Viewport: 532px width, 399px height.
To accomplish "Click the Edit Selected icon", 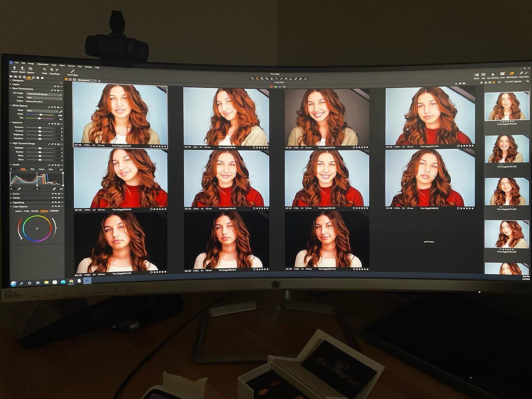I will pos(512,74).
